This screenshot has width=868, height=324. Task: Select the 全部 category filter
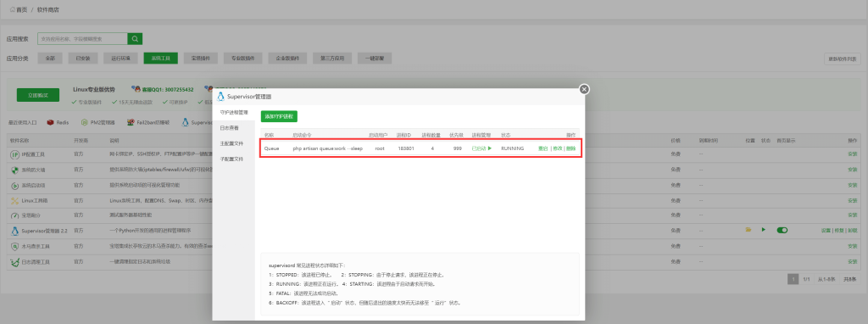pos(50,59)
